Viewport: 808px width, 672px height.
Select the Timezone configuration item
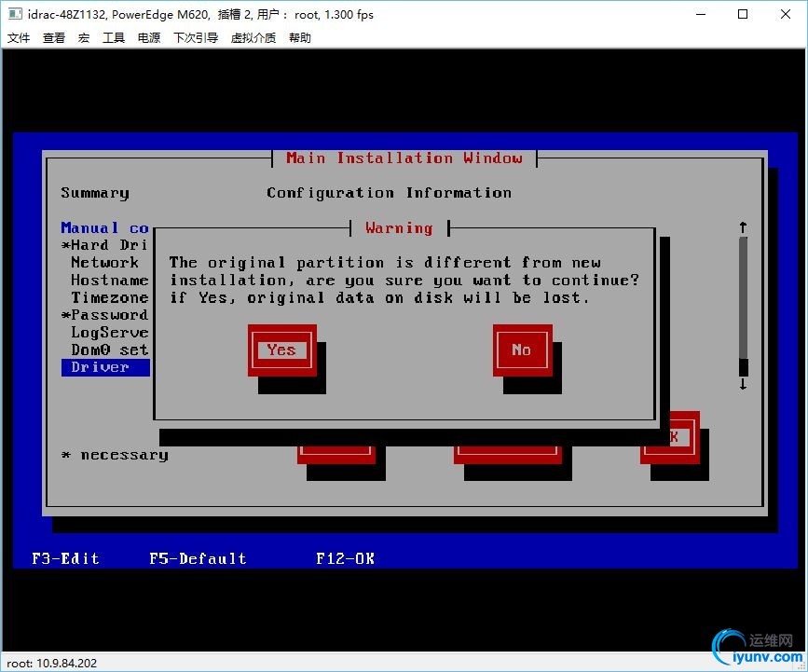coord(109,297)
